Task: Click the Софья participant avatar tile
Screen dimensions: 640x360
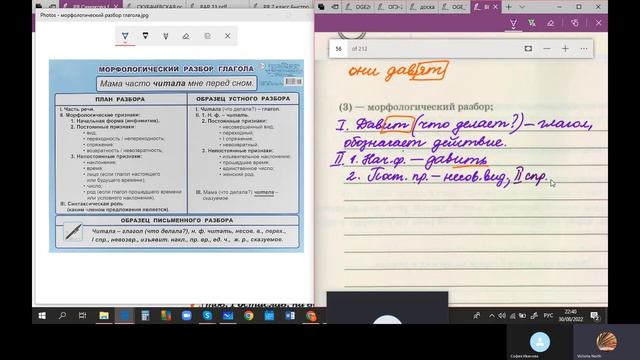Action: pos(540,342)
